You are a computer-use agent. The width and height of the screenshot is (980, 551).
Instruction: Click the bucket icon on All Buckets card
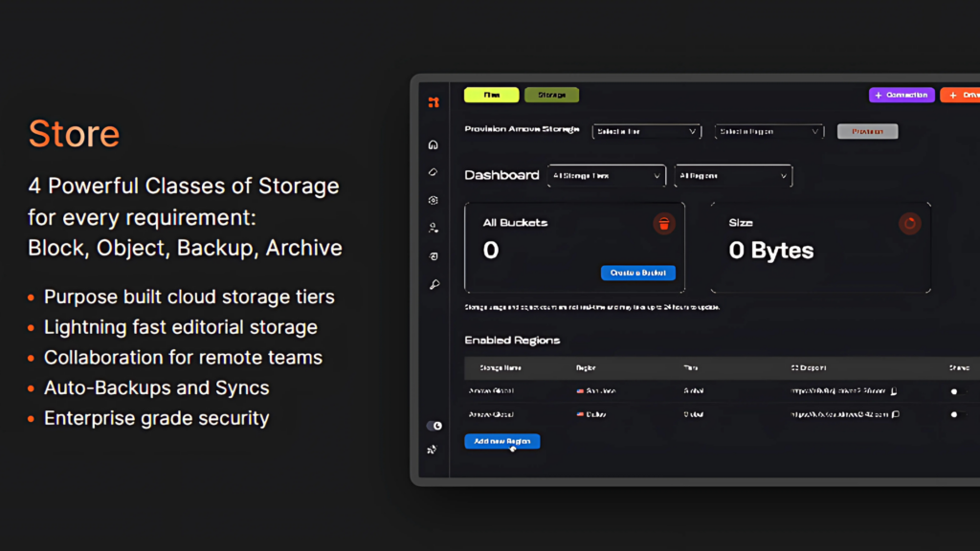(663, 224)
